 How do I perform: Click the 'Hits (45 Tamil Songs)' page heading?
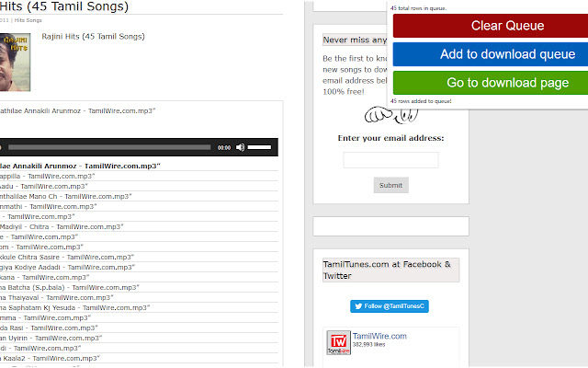64,6
